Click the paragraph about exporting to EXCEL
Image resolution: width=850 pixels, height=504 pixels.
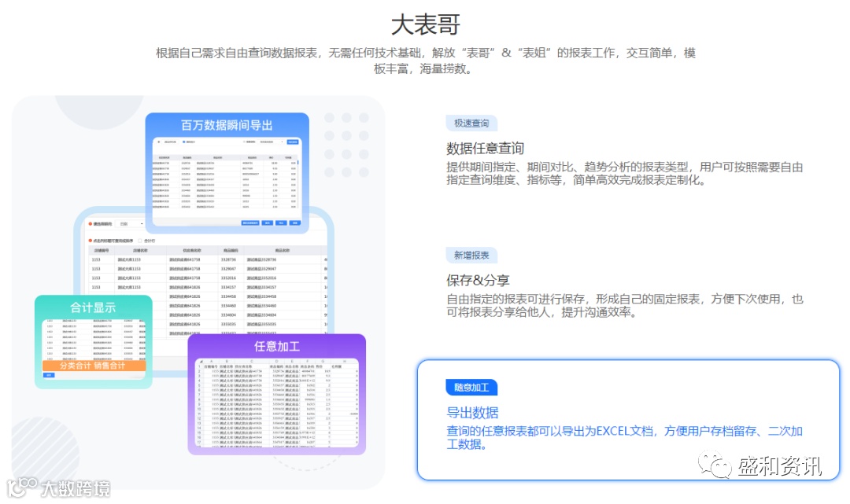624,437
